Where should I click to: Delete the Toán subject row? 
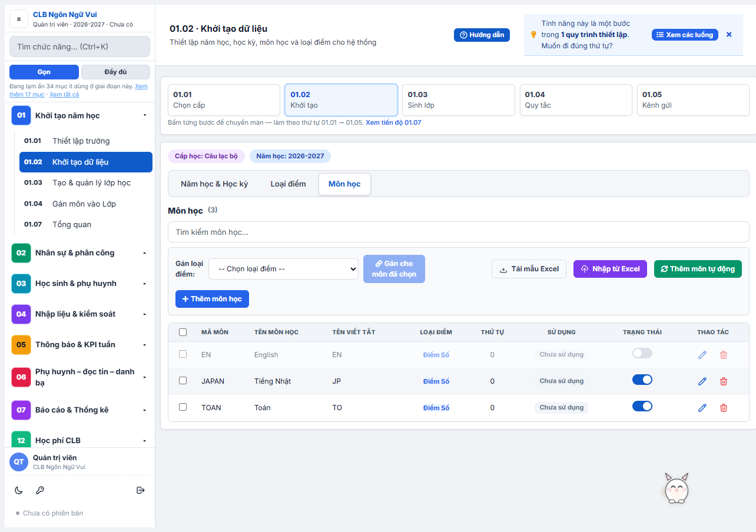pyautogui.click(x=724, y=408)
